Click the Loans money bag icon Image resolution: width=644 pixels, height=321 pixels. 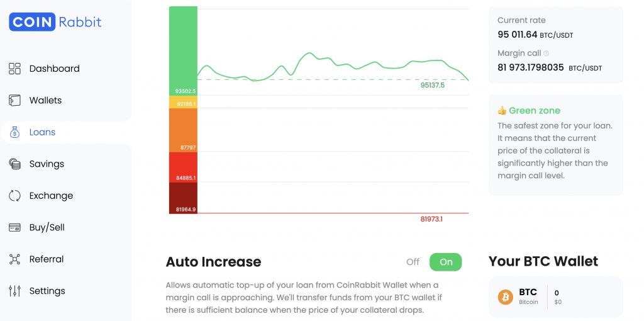click(x=15, y=132)
